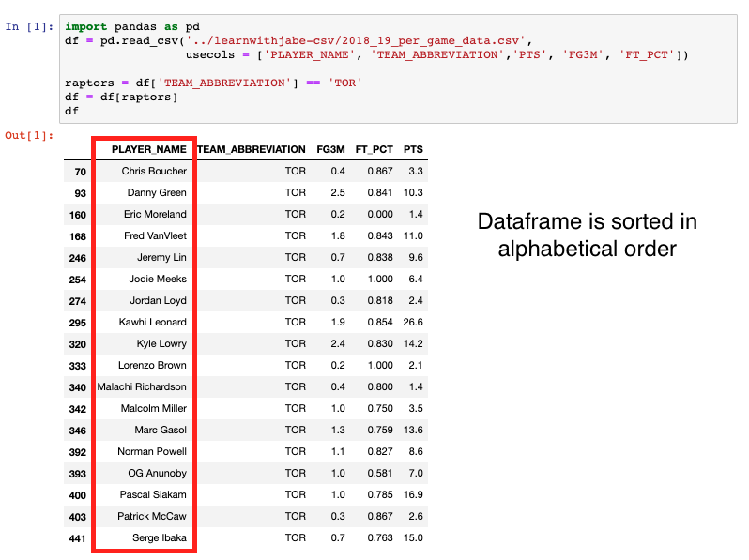Click row index 93
749x560 pixels.
[81, 193]
